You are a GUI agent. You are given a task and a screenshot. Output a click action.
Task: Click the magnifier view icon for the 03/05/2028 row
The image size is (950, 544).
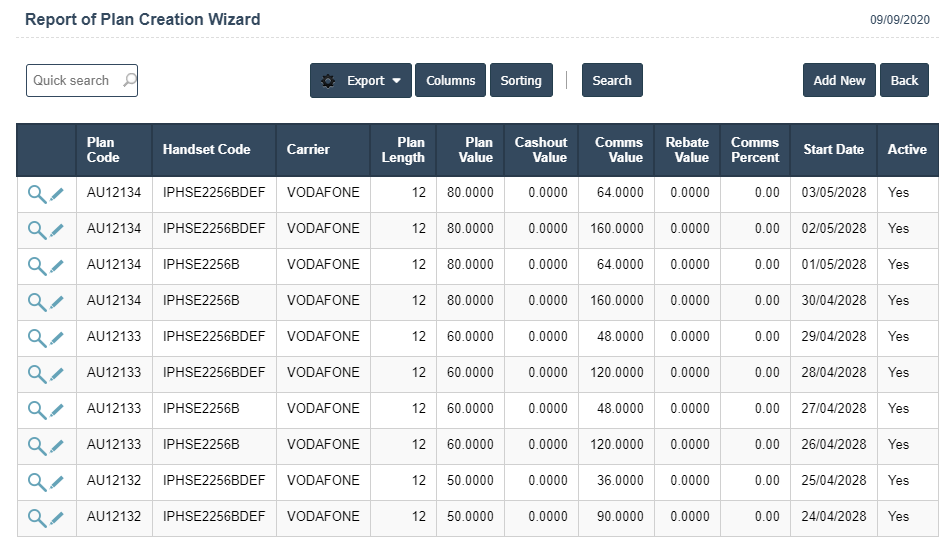click(36, 194)
